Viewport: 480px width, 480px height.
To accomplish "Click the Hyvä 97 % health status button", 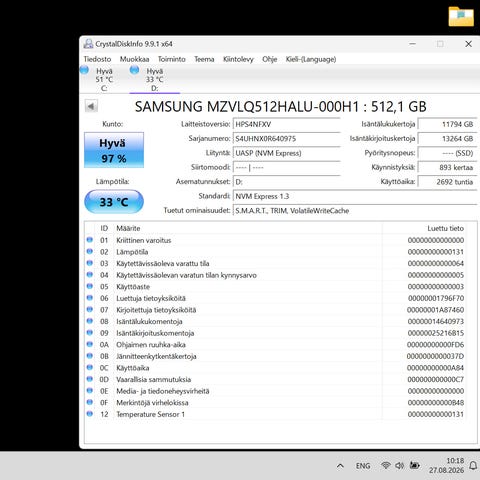I will pos(114,150).
